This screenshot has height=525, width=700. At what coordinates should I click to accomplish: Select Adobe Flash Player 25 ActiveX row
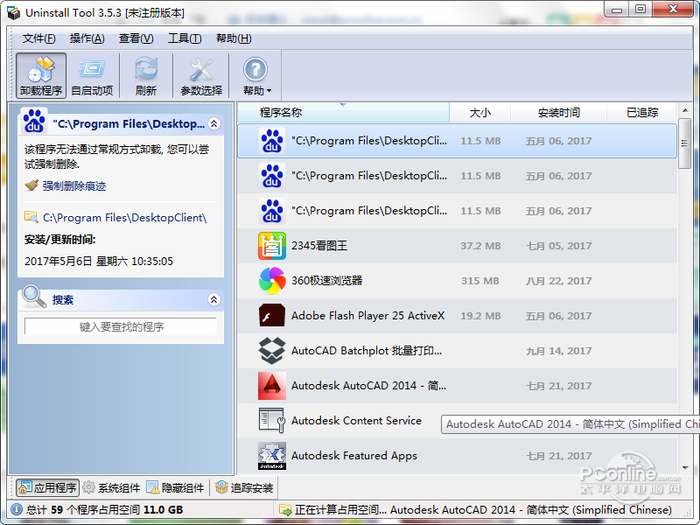[x=457, y=316]
